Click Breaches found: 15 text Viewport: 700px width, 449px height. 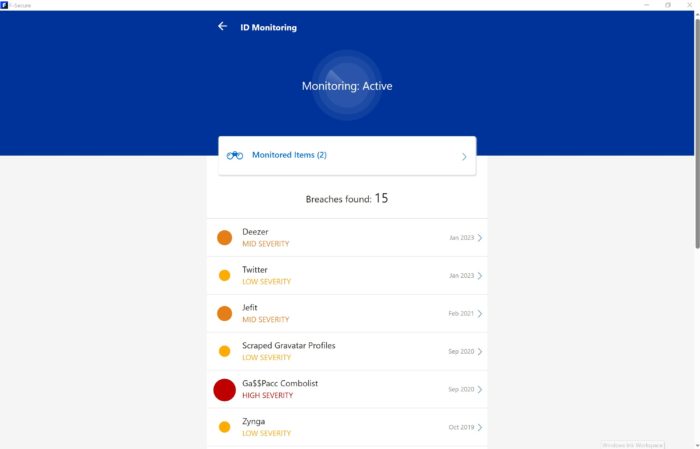[347, 199]
